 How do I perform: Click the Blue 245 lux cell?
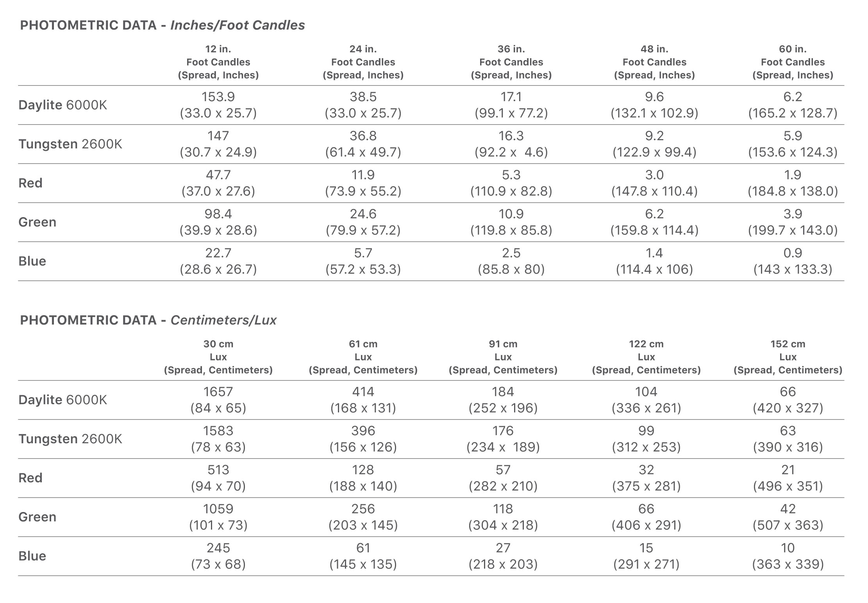tap(218, 548)
